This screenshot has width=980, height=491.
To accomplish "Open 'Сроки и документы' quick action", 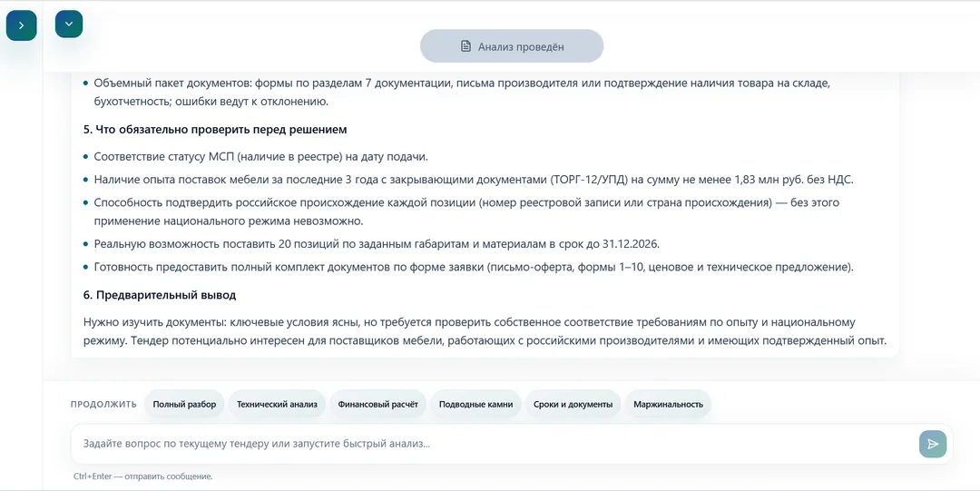I will [573, 404].
